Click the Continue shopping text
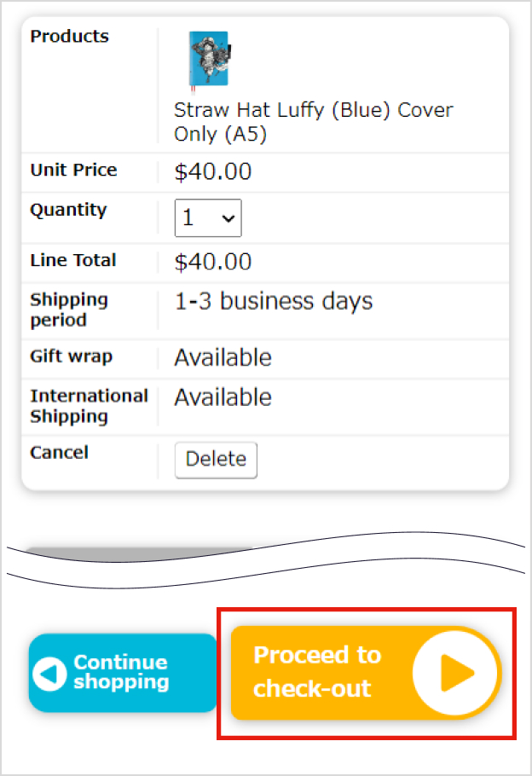This screenshot has width=532, height=776. [120, 673]
